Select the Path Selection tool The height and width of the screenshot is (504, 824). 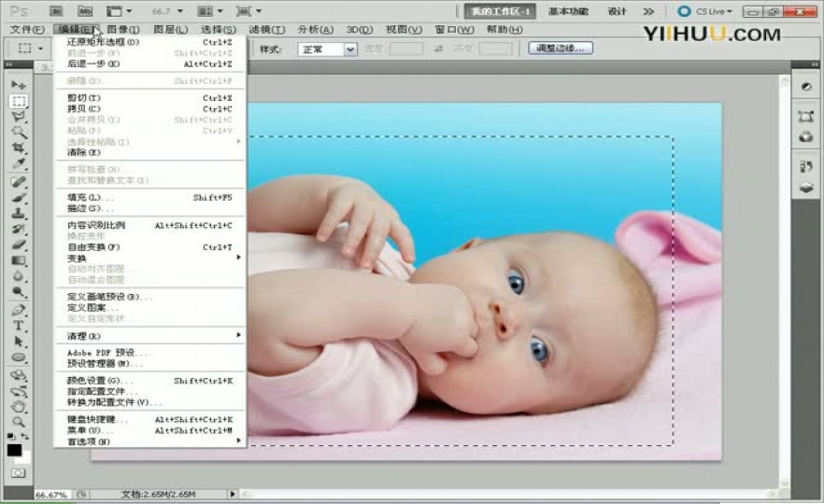point(19,342)
